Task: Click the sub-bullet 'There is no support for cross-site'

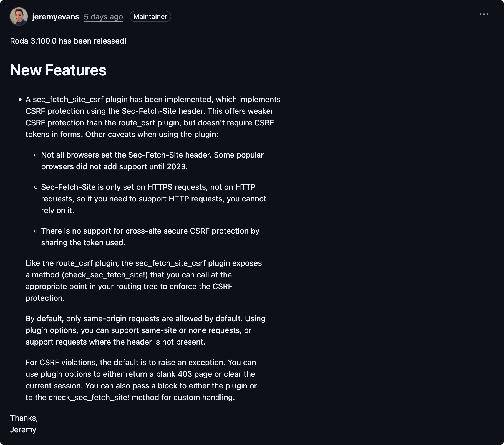Action: 150,237
